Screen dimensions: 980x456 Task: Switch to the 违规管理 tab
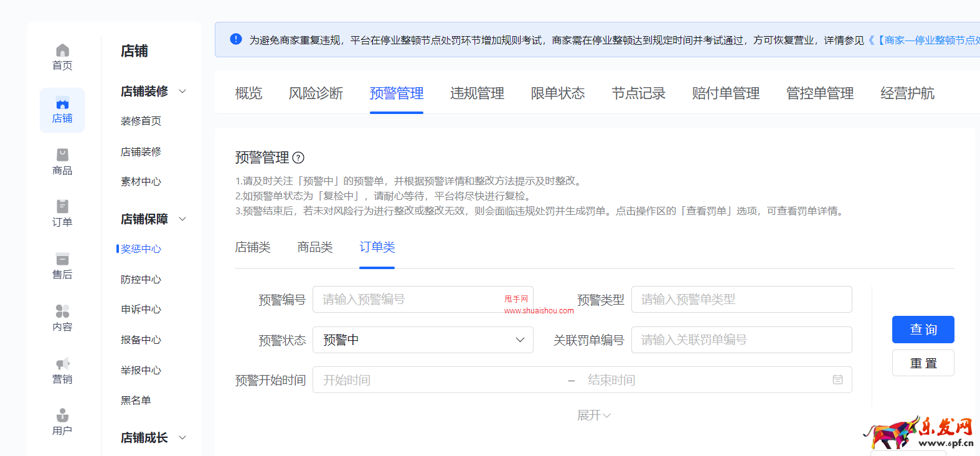(x=477, y=93)
